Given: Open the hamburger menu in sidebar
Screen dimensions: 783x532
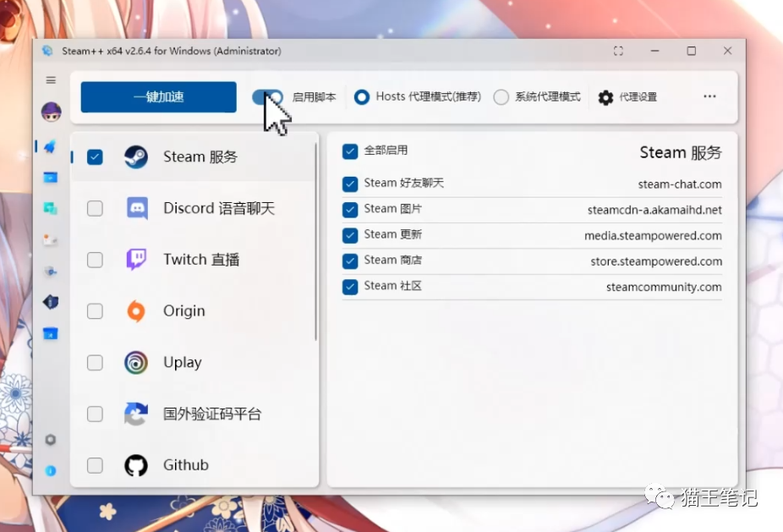Looking at the screenshot, I should [51, 80].
